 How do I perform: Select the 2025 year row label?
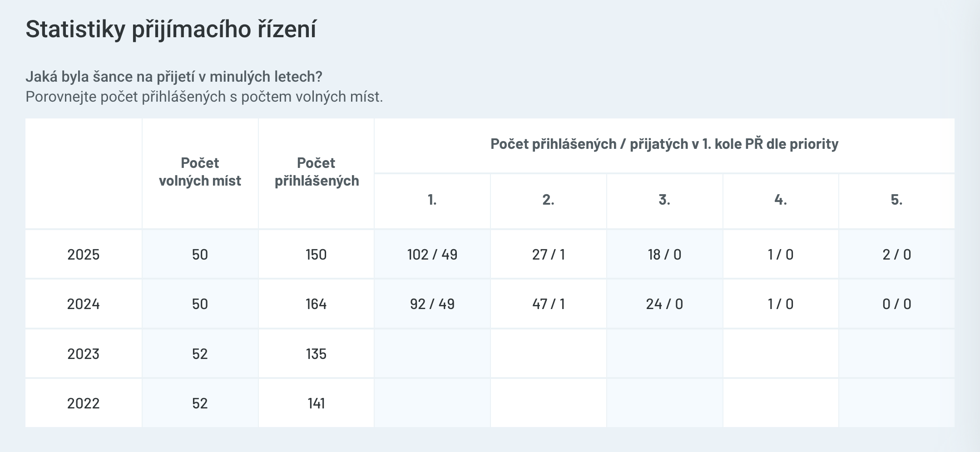84,255
